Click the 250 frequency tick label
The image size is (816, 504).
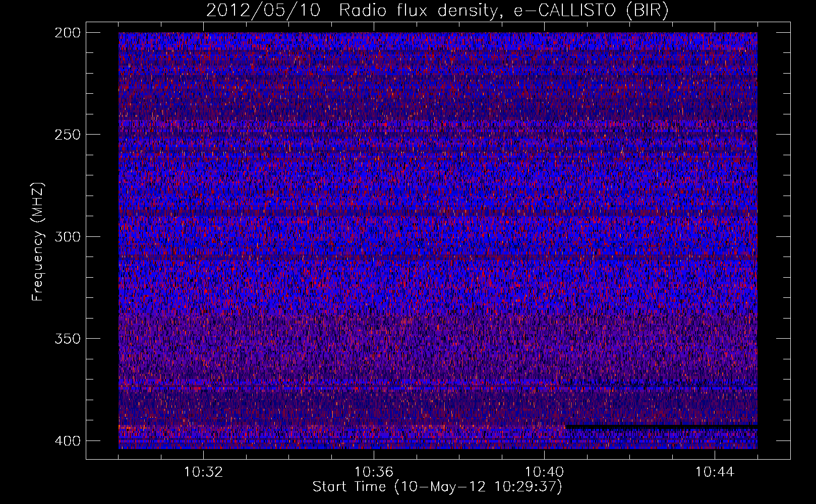[x=67, y=135]
